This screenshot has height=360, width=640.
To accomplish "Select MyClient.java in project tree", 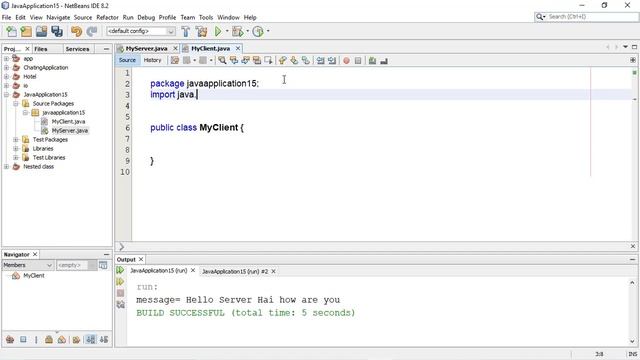I will tap(68, 122).
